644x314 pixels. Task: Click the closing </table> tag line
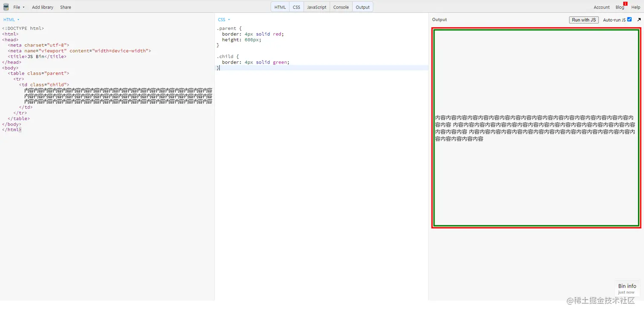[x=19, y=118]
